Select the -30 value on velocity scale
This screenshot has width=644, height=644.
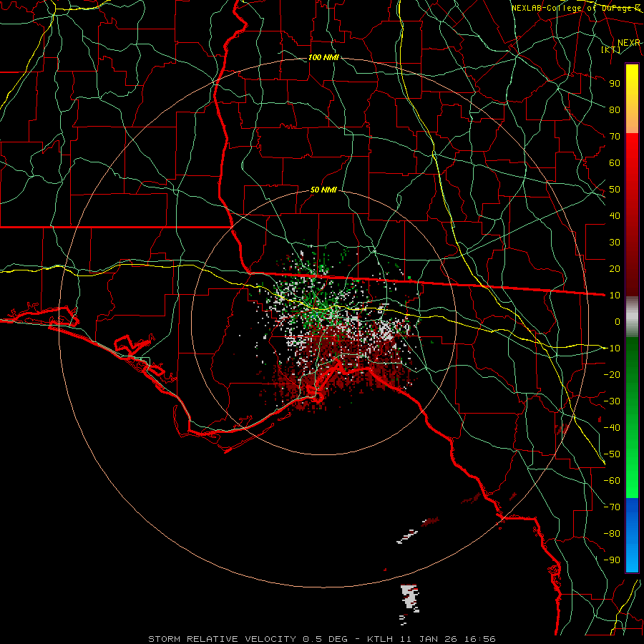[612, 401]
